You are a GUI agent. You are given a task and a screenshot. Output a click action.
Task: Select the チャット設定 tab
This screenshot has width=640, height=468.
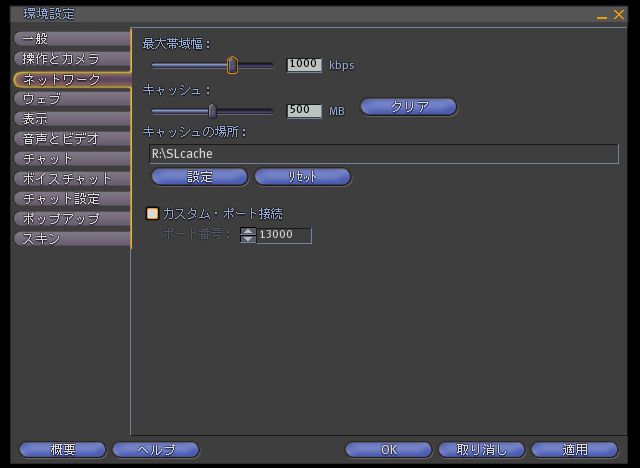click(x=72, y=199)
